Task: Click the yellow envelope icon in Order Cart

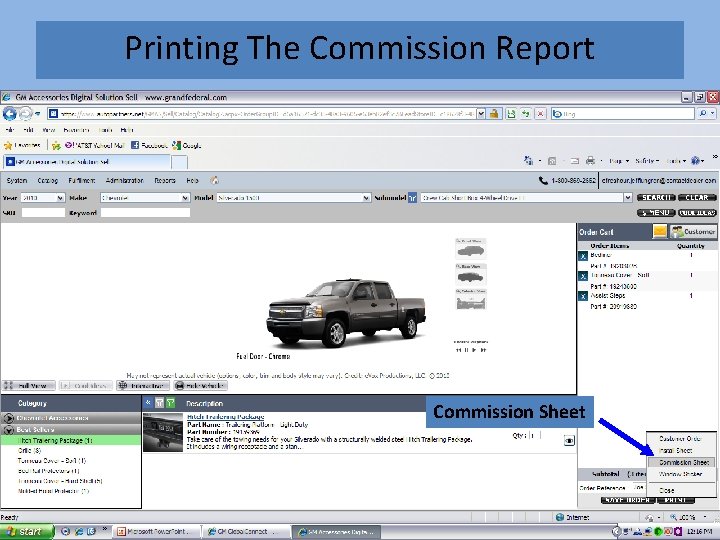Action: click(x=660, y=231)
